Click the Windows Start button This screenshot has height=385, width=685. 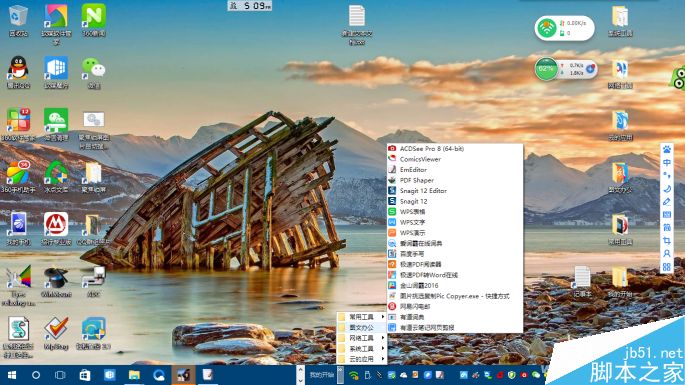[x=12, y=375]
